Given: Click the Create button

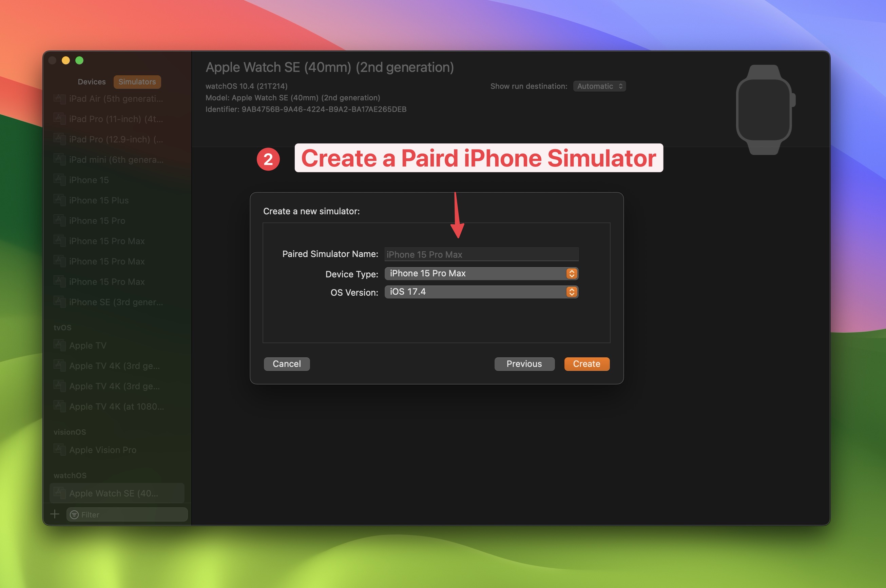Looking at the screenshot, I should 586,364.
